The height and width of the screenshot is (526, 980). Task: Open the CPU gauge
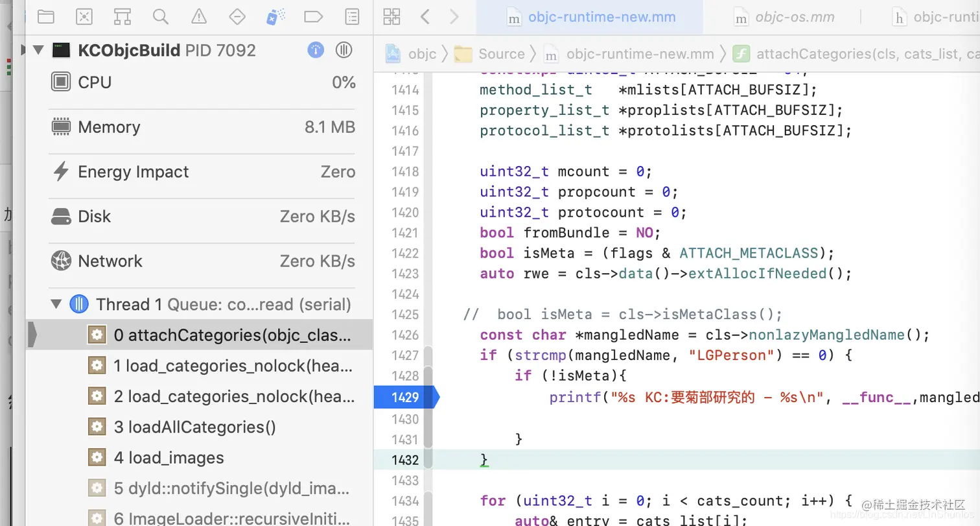[x=203, y=82]
